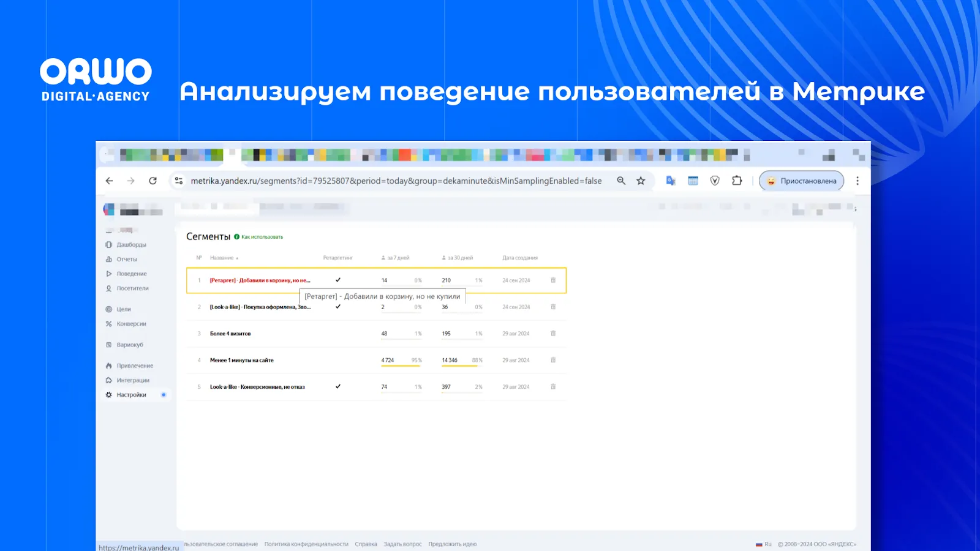Open site information icon left of URL
Image resolution: width=980 pixels, height=551 pixels.
pos(179,181)
